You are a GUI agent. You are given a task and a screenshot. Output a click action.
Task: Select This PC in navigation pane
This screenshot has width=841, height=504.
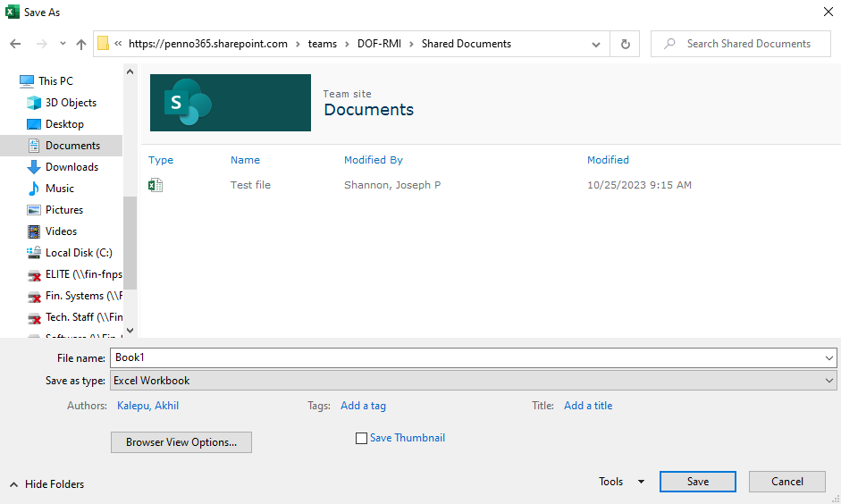[55, 81]
